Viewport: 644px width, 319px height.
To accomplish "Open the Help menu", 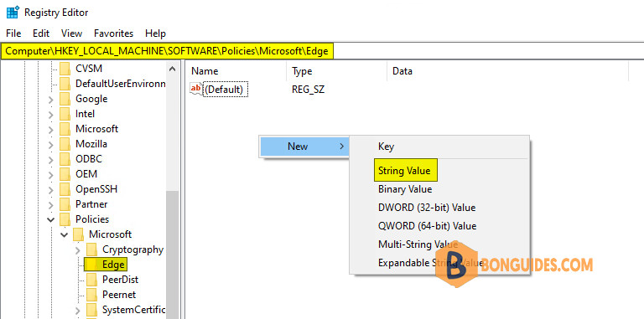I will pos(155,33).
